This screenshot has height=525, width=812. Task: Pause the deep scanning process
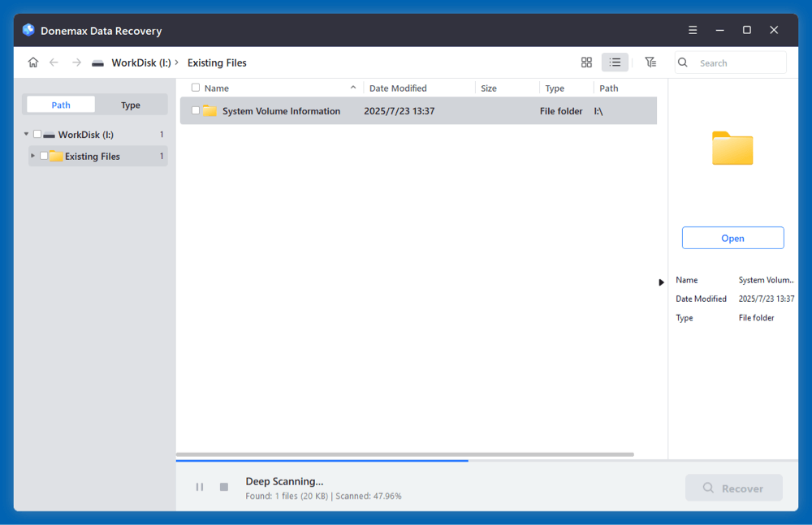point(199,487)
